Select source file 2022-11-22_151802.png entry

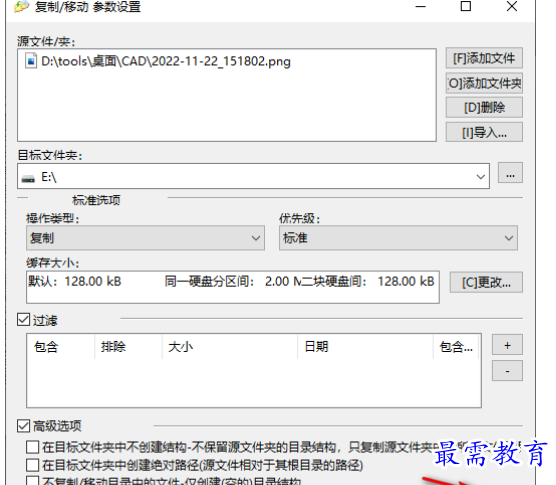point(166,61)
